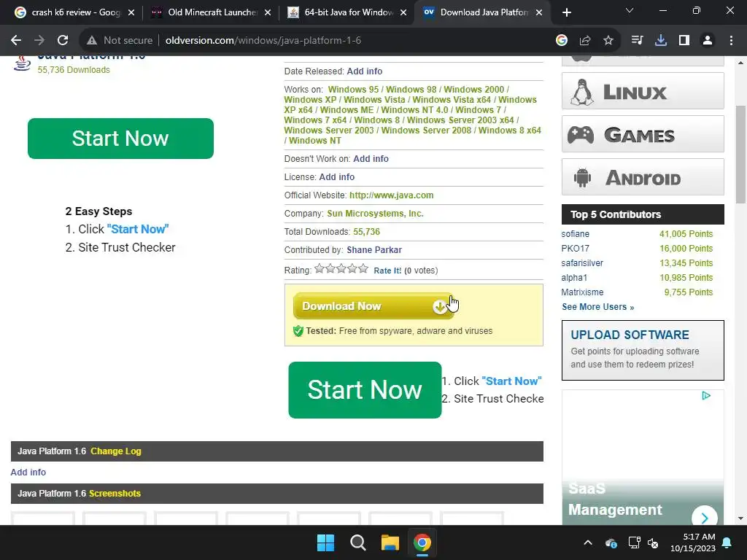Click Add info beside Doesn't Work on
The width and height of the screenshot is (747, 560).
pos(371,158)
